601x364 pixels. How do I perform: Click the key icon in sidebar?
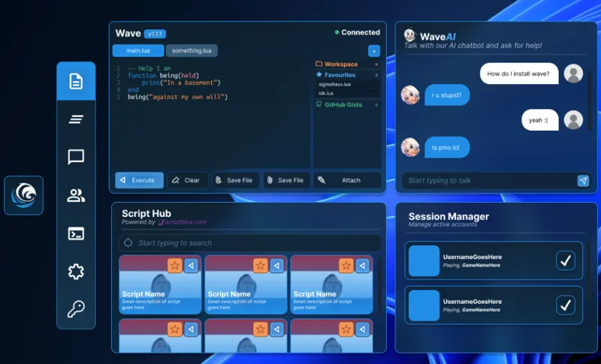[x=76, y=309]
